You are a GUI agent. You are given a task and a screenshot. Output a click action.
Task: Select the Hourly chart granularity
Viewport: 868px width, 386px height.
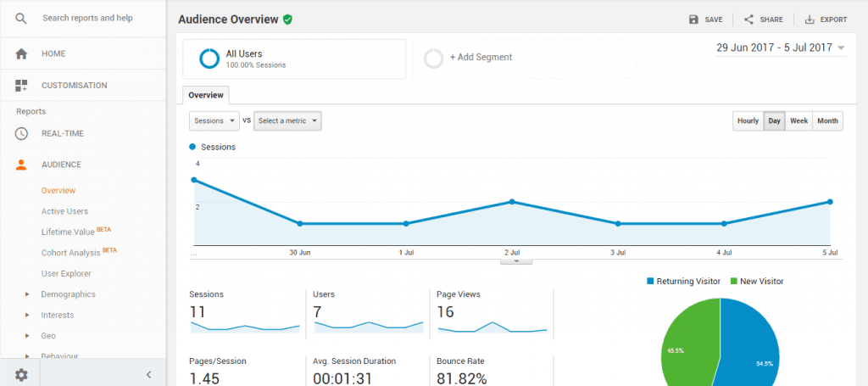(748, 120)
